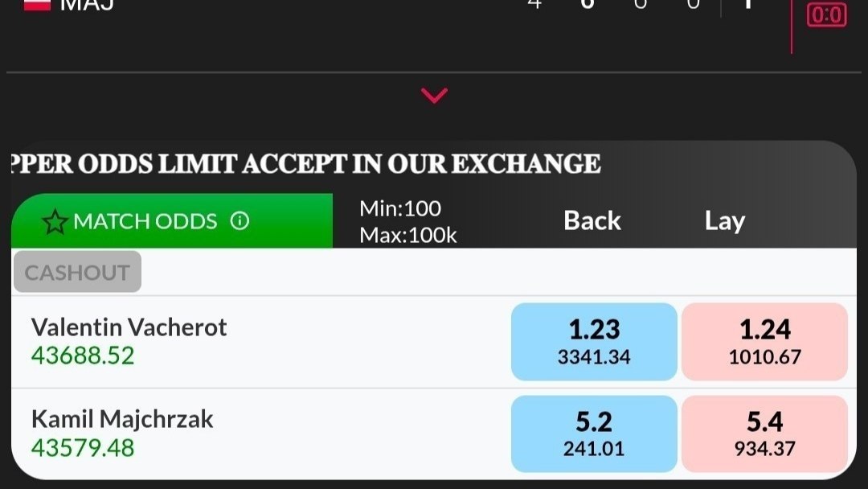Select the MATCH ODDS green tab
Image resolution: width=868 pixels, height=489 pixels.
tap(172, 220)
